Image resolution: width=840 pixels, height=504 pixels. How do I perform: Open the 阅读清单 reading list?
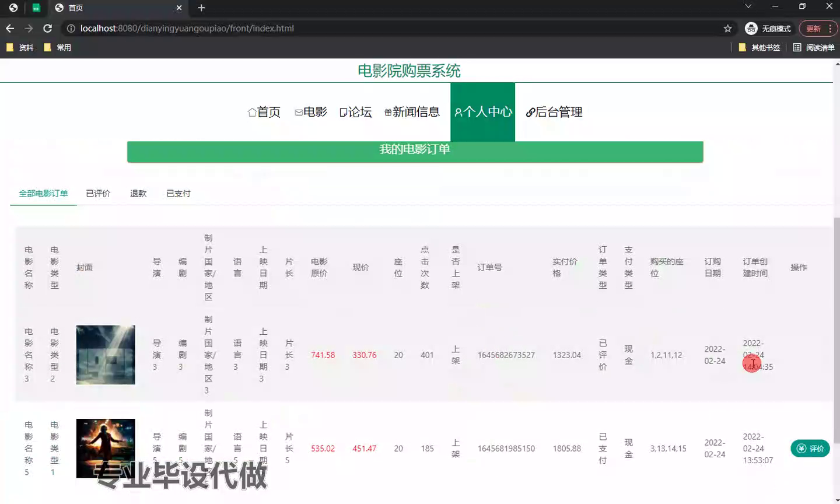point(814,47)
